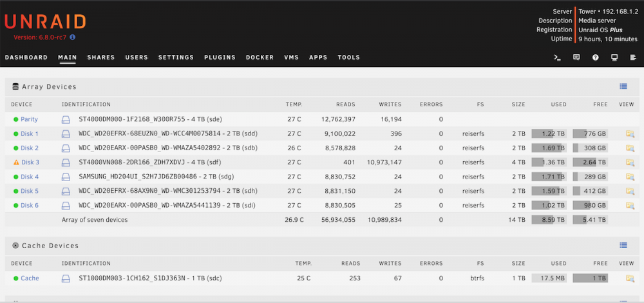The width and height of the screenshot is (644, 303).
Task: Open the Disk 3 device link
Action: click(x=30, y=162)
